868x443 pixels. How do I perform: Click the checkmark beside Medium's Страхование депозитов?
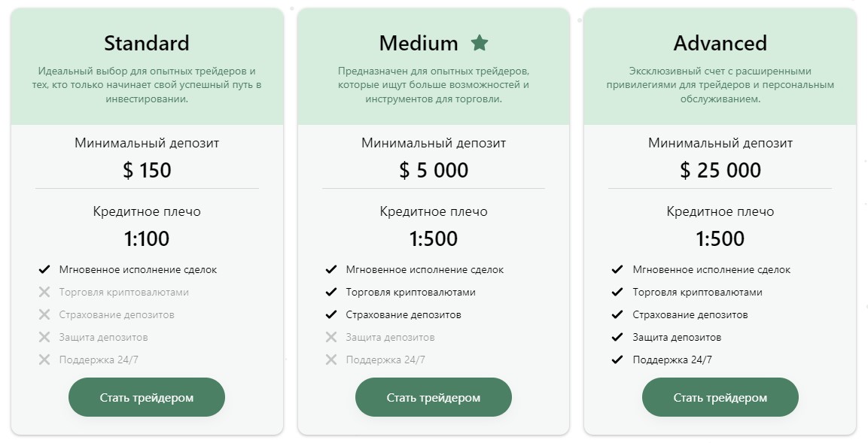tap(330, 314)
